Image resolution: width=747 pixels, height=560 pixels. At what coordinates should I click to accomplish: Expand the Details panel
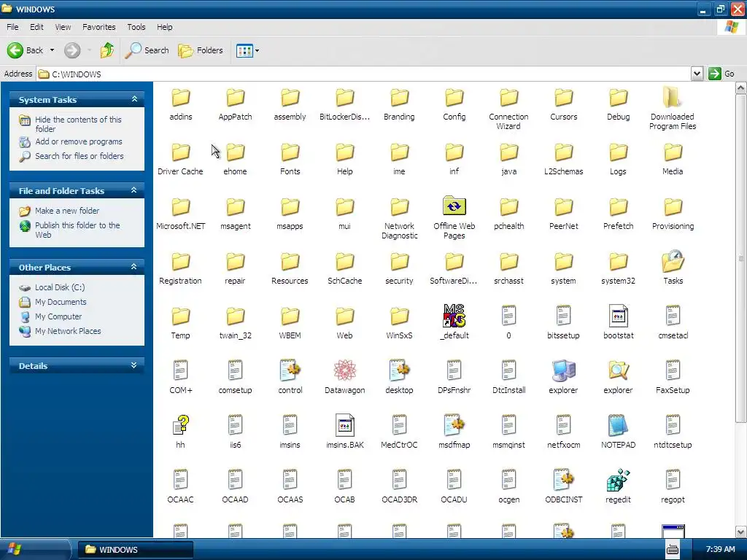(x=134, y=365)
